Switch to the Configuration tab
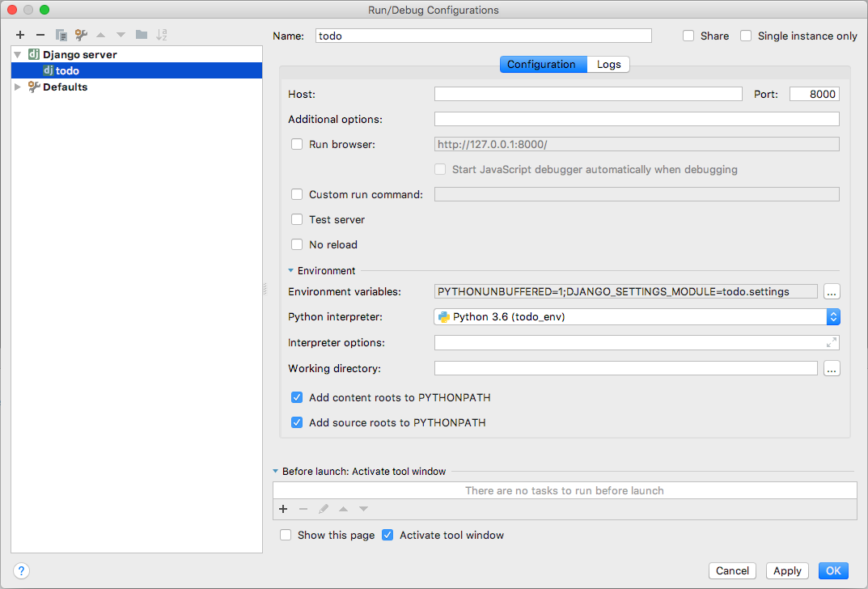 coord(543,64)
